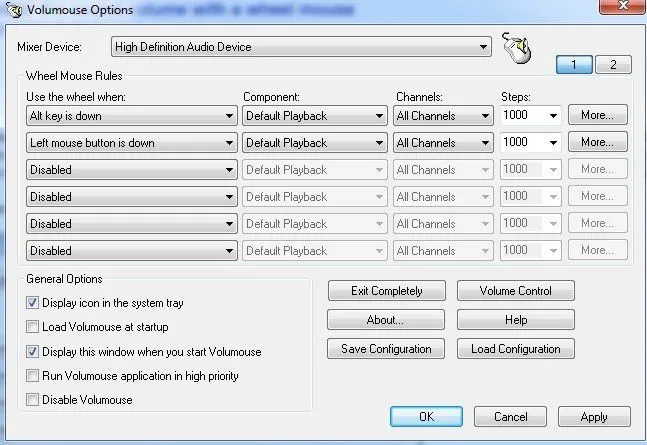This screenshot has width=647, height=445.
Task: Check Run Volumouse application in high priority
Action: click(x=34, y=376)
